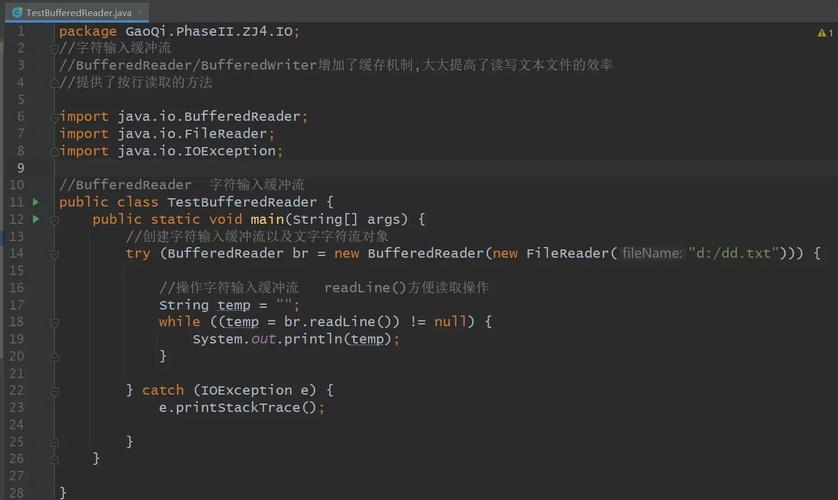Collapse the try block fold marker on line 14
838x500 pixels.
(54, 255)
